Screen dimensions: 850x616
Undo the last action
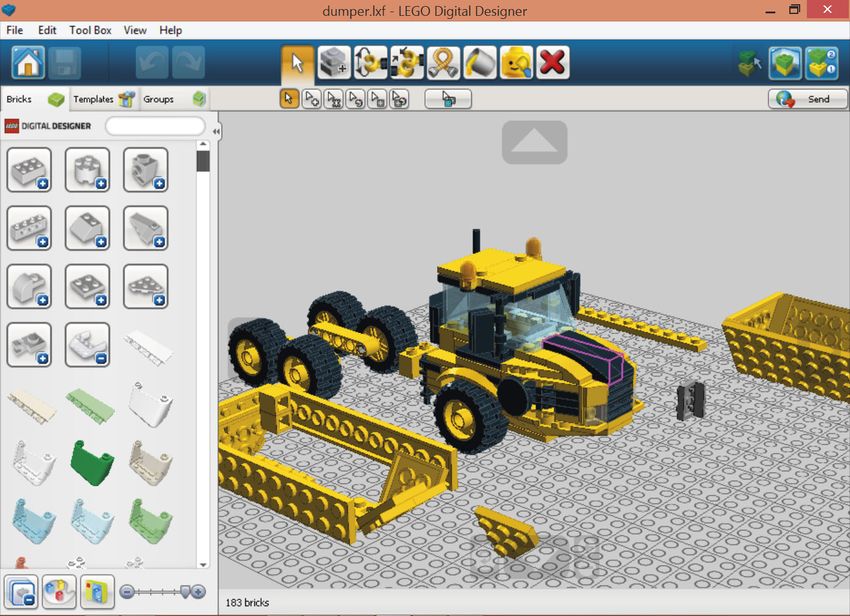pos(152,62)
